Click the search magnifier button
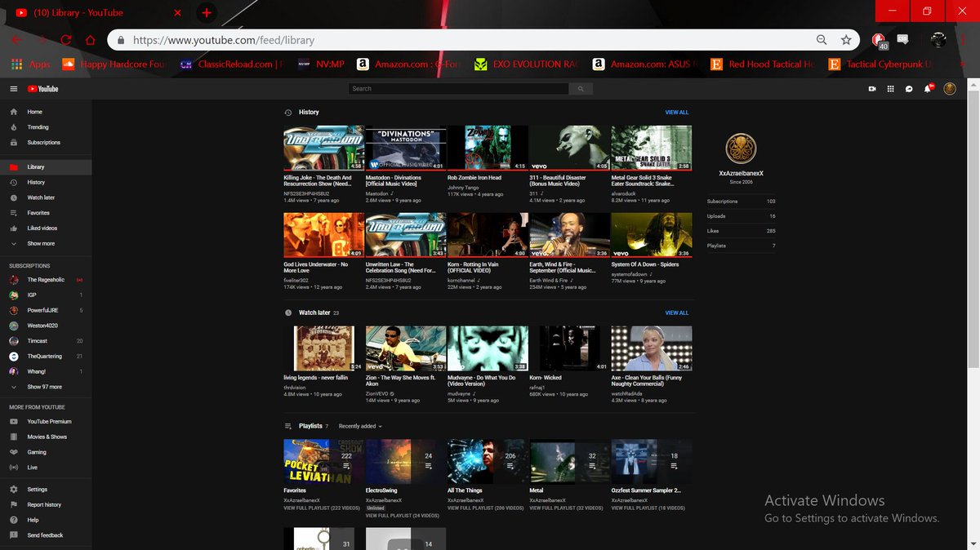This screenshot has width=980, height=550. pyautogui.click(x=581, y=89)
